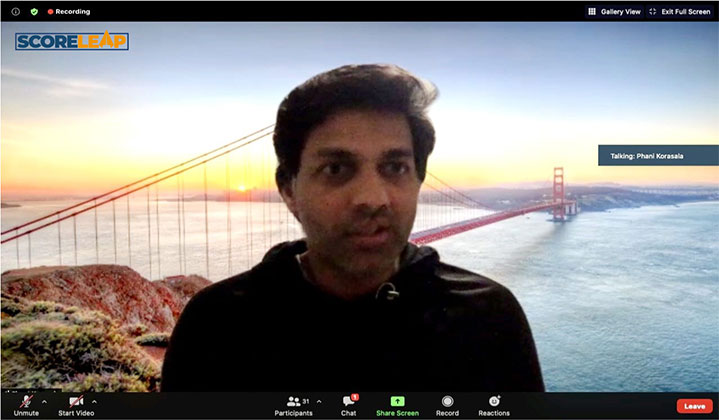Open the Reactions menu
The height and width of the screenshot is (420, 719).
(494, 404)
